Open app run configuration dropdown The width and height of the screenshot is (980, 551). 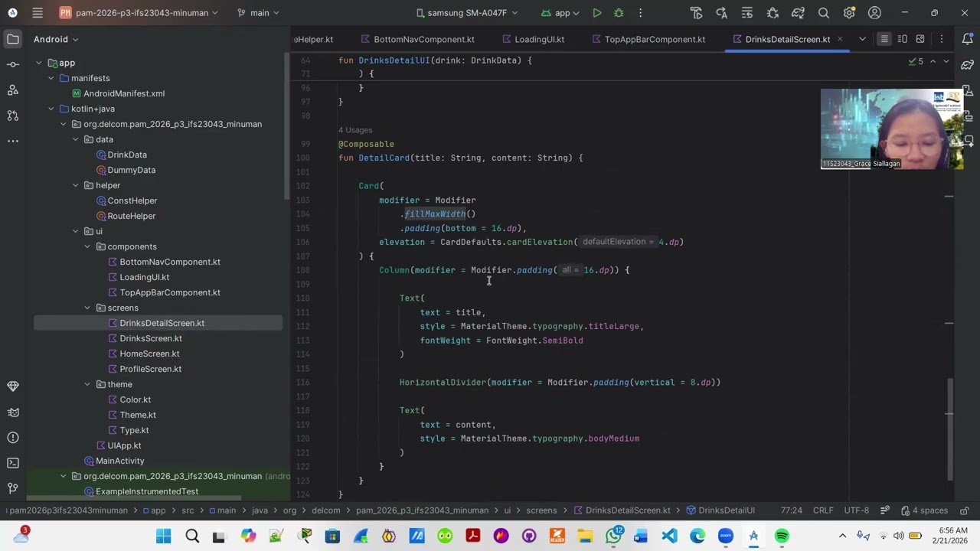tap(562, 13)
